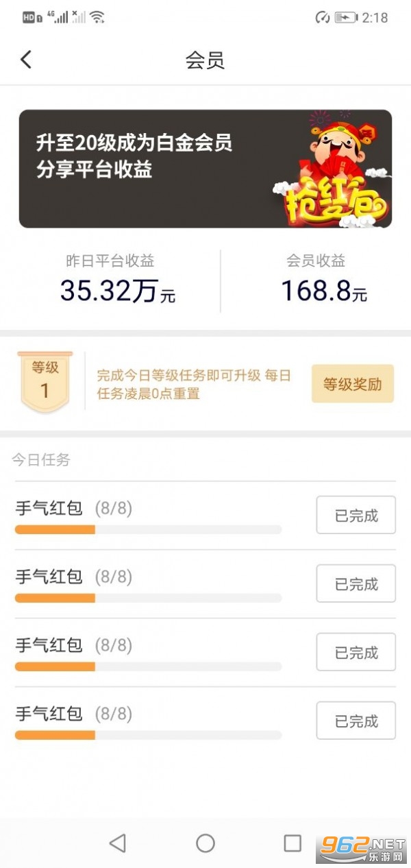Tap the first 手气红包 progress bar

148,529
